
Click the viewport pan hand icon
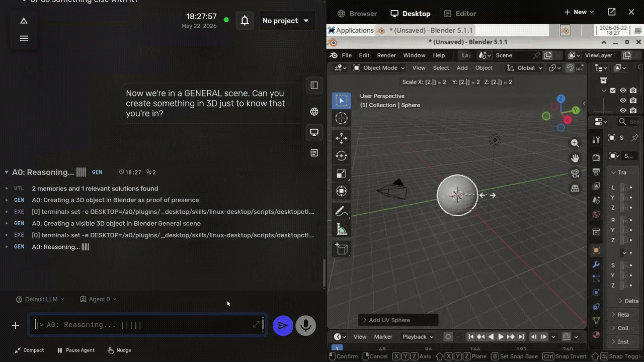(575, 158)
